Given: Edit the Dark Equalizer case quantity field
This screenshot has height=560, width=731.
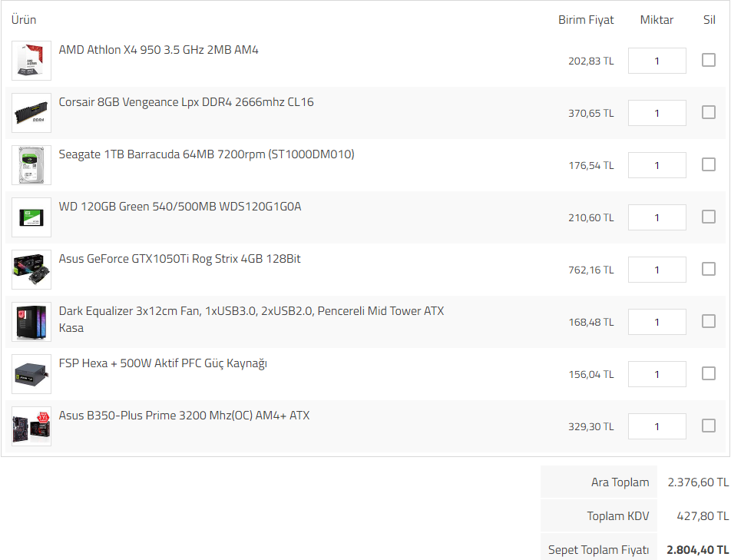Looking at the screenshot, I should 657,322.
